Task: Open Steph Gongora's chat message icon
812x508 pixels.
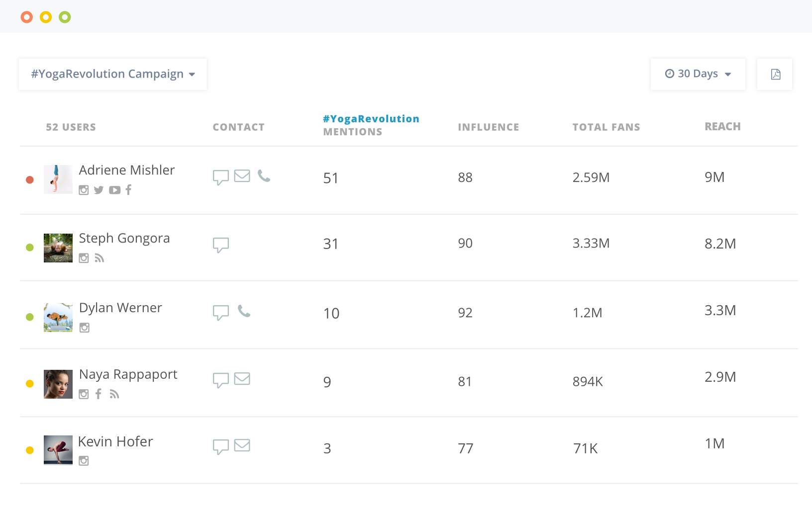Action: (x=221, y=245)
